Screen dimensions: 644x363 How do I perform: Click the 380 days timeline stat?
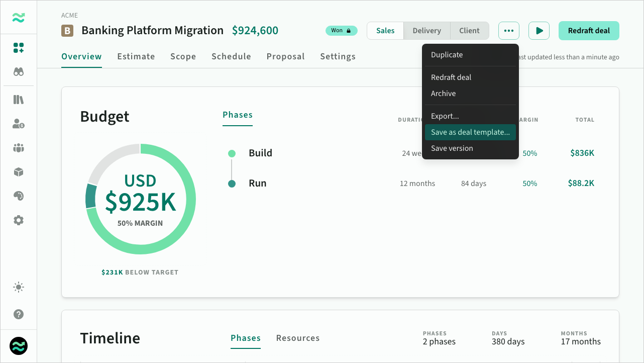pos(508,342)
